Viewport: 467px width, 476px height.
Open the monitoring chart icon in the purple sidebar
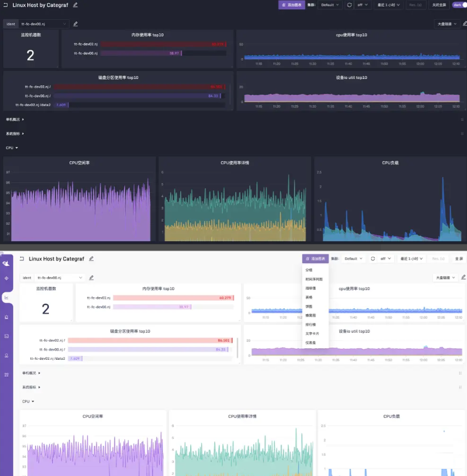[x=7, y=298]
